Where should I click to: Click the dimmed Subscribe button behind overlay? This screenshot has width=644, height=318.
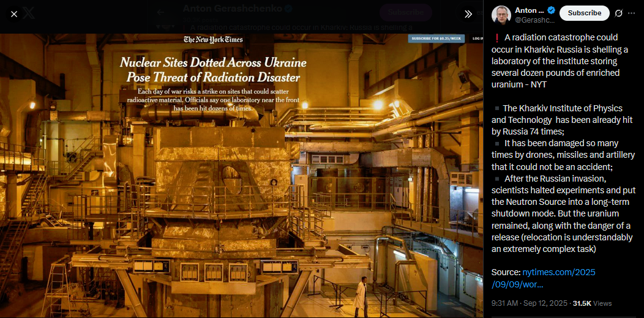point(405,12)
